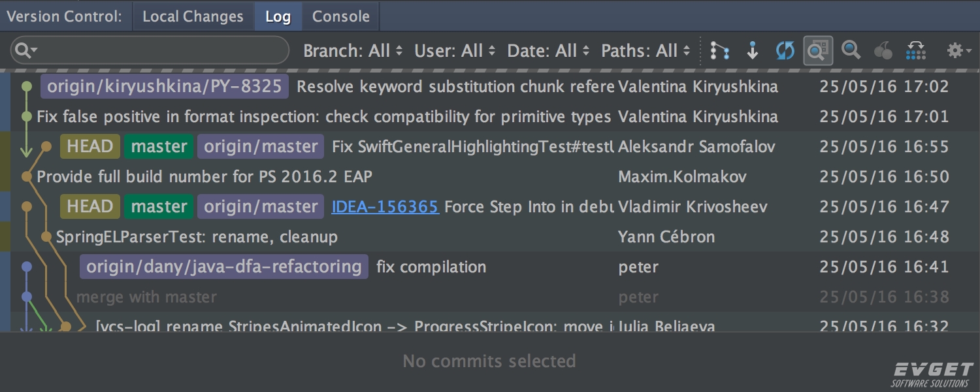Select commit 'Fix SwiftGeneralHighlightingTest#testl'
Screen dimensions: 980x392
pyautogui.click(x=473, y=147)
